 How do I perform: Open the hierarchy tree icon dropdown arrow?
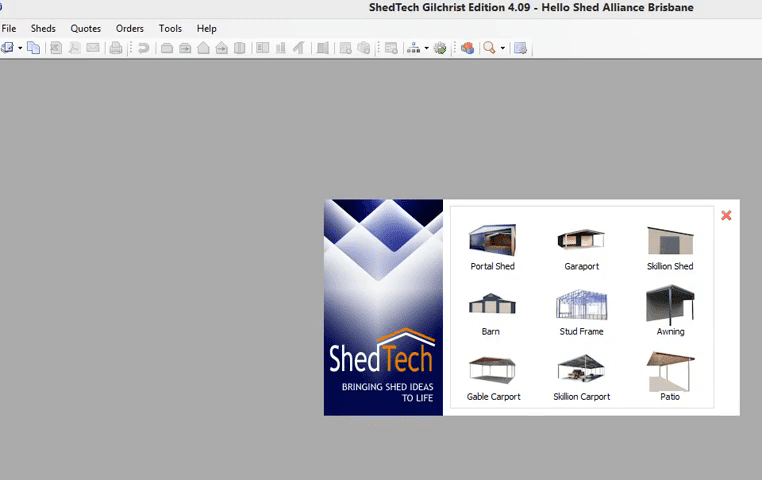click(427, 48)
